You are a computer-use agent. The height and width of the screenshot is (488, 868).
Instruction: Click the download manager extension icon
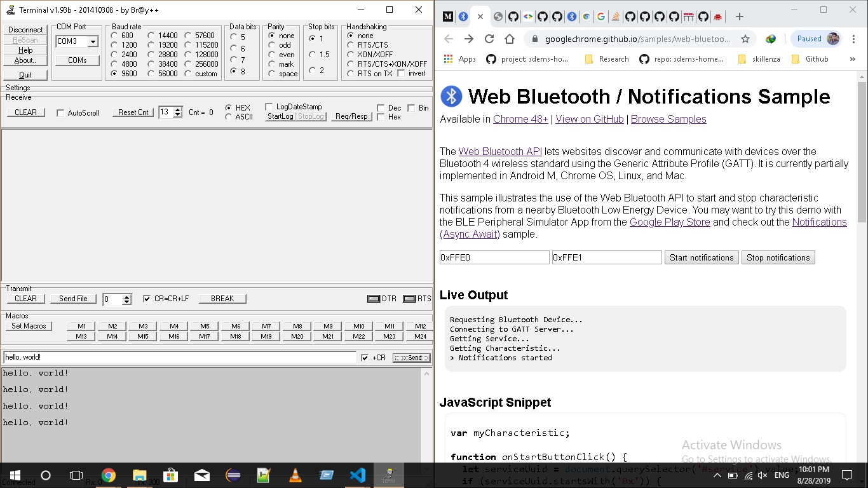pyautogui.click(x=771, y=39)
